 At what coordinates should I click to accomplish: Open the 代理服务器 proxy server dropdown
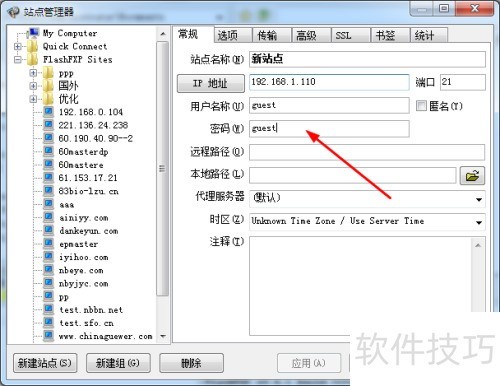[x=479, y=199]
